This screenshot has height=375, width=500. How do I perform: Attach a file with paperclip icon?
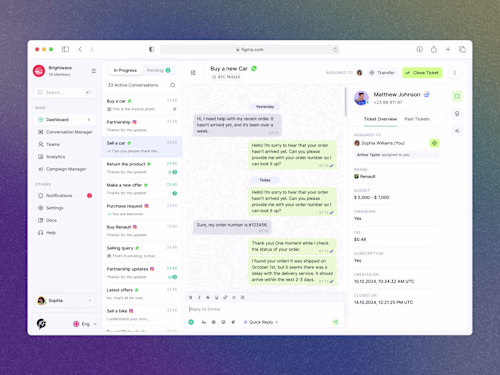point(233,322)
